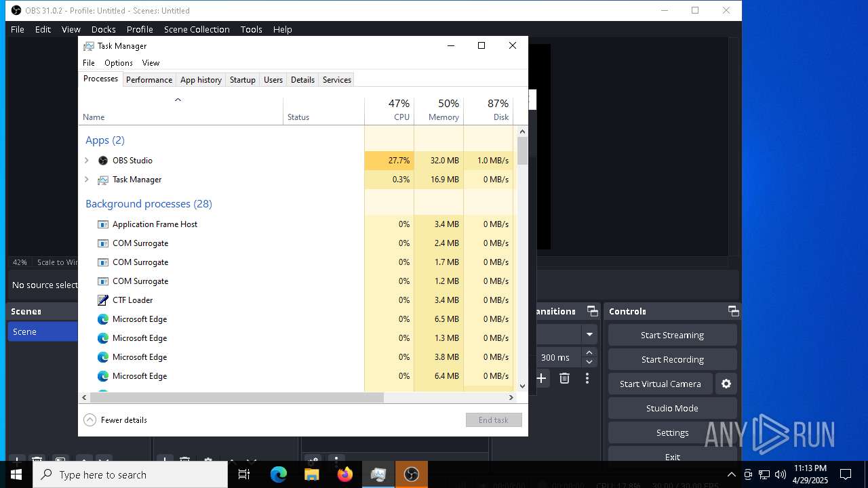Decrease transition duration with down arrow
This screenshot has width=868, height=488.
click(x=589, y=362)
